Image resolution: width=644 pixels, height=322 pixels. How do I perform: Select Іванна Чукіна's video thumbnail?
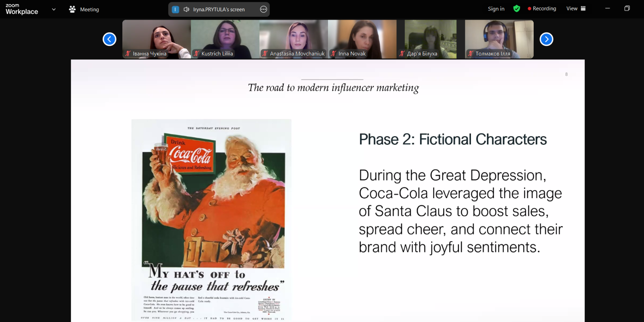(x=157, y=39)
